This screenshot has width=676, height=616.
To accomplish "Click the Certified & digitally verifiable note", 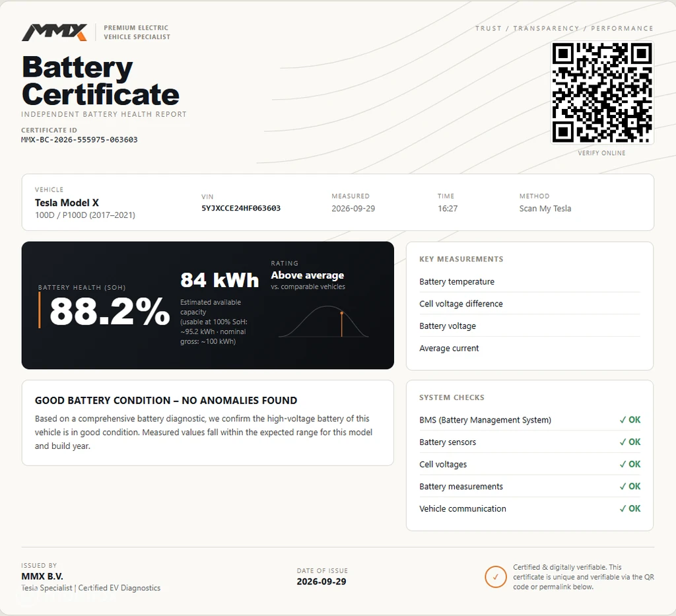I will tap(584, 577).
